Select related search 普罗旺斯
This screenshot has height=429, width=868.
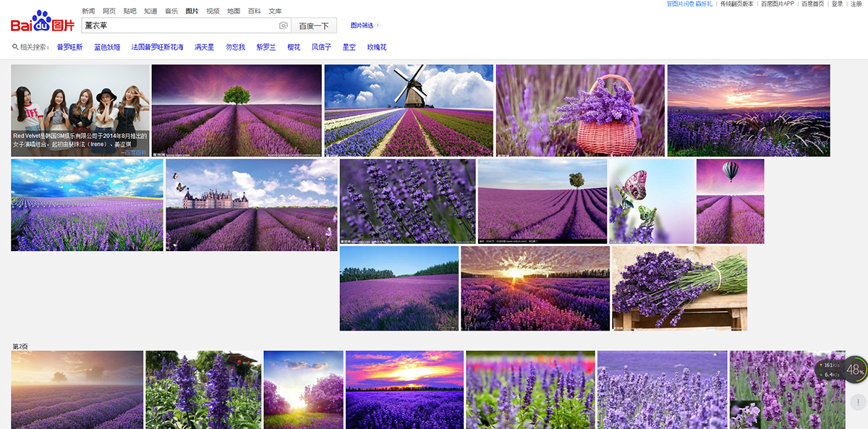pyautogui.click(x=70, y=47)
